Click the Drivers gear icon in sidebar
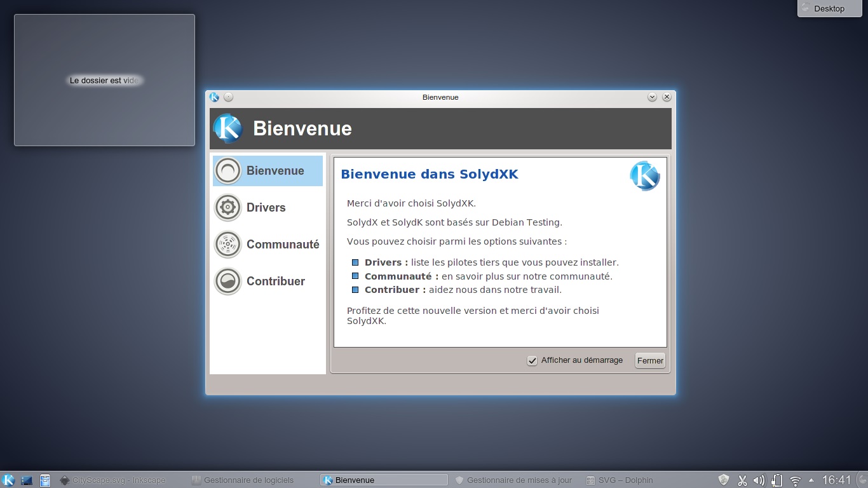 (227, 208)
